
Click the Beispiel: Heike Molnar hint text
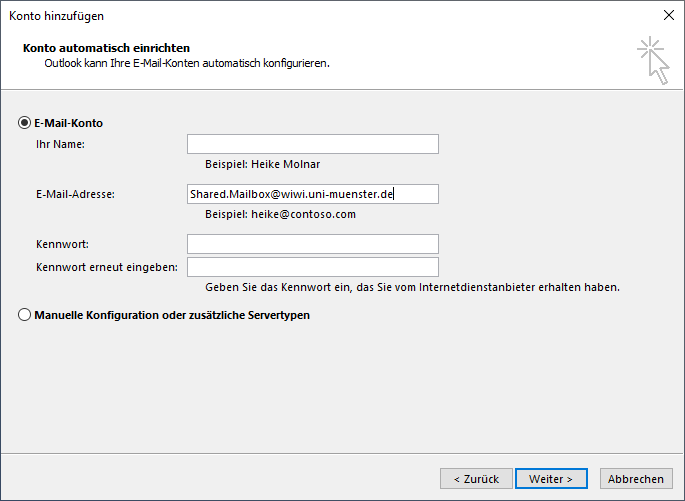(x=262, y=164)
